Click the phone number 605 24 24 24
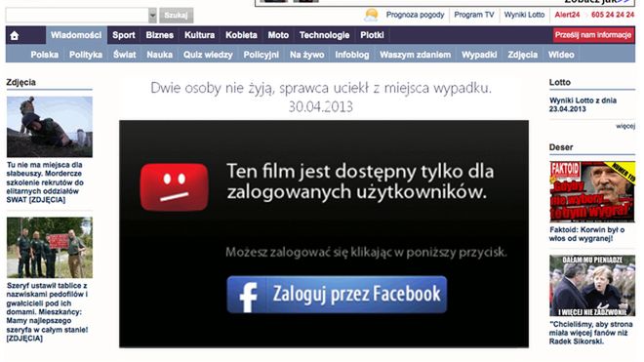The height and width of the screenshot is (362, 644). coord(613,15)
